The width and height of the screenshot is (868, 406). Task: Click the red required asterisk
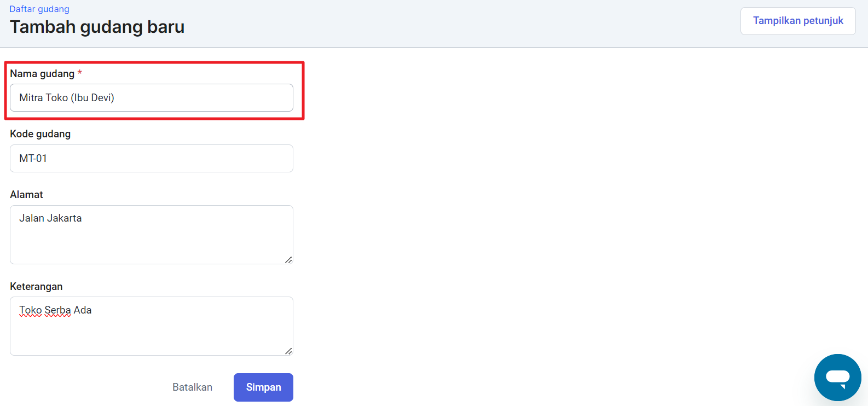pos(79,73)
